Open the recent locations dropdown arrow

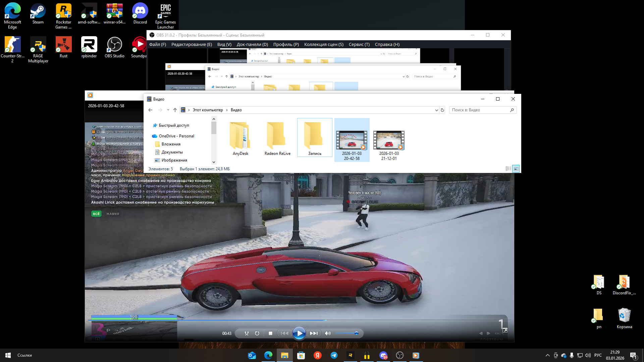click(168, 110)
